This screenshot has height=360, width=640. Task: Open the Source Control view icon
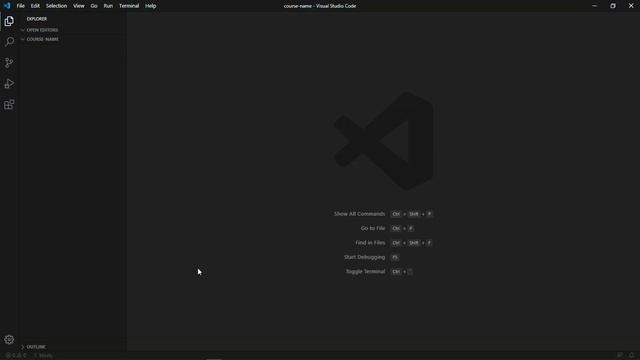click(x=9, y=62)
